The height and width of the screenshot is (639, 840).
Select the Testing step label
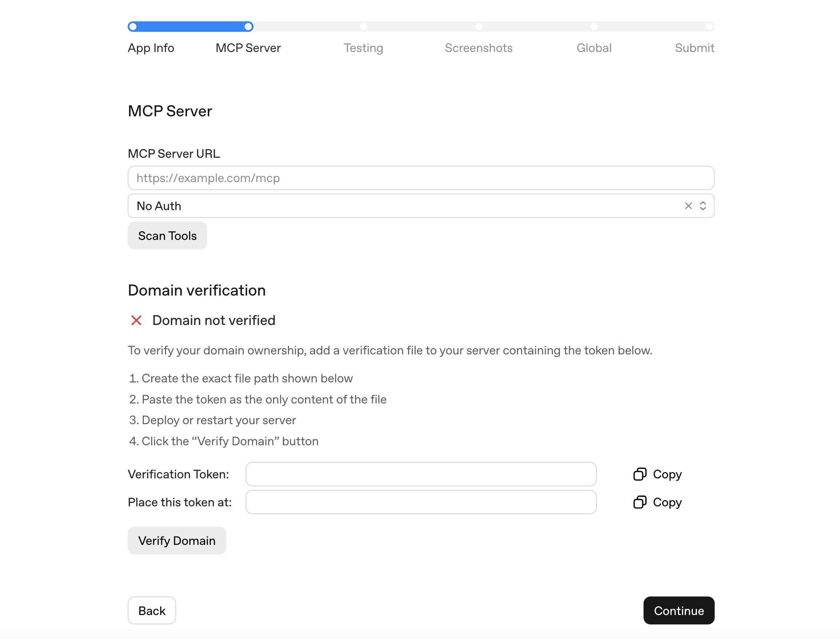[363, 48]
